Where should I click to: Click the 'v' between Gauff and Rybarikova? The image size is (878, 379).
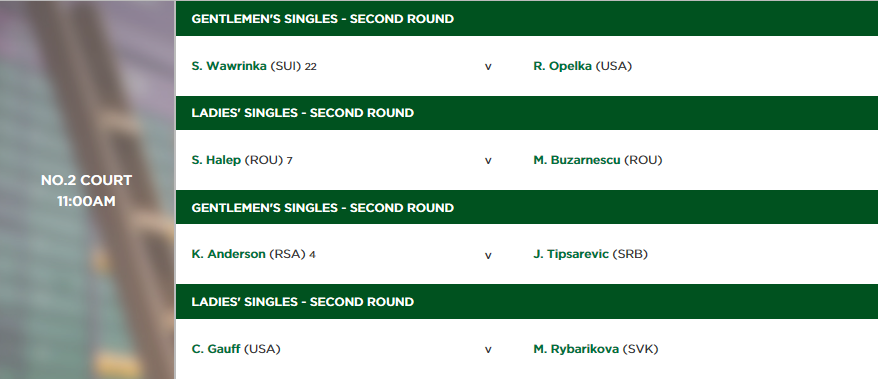488,350
